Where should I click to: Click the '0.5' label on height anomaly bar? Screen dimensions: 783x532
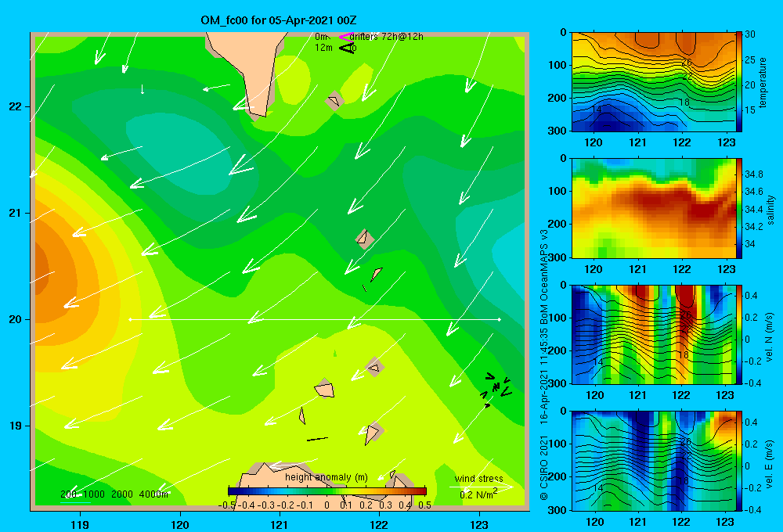[425, 505]
